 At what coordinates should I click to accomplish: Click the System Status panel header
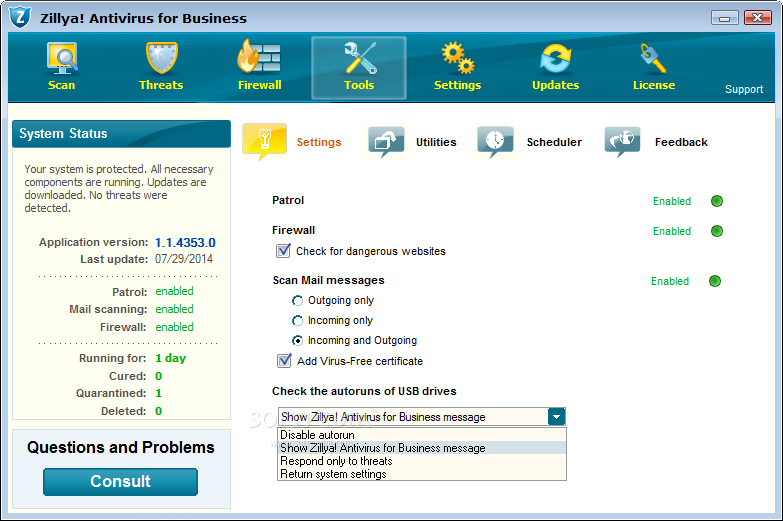(x=121, y=133)
